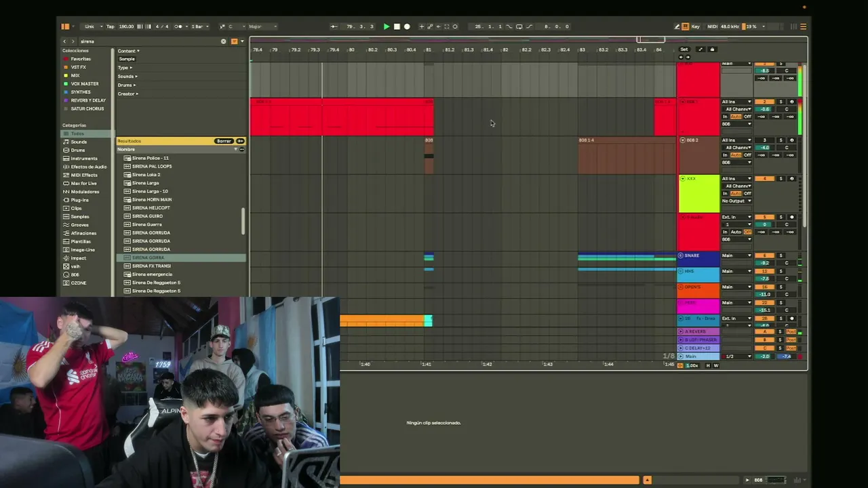Click the 808 1 4 clip on 808 2 track
Screen dimensions: 868x488
tap(627, 155)
